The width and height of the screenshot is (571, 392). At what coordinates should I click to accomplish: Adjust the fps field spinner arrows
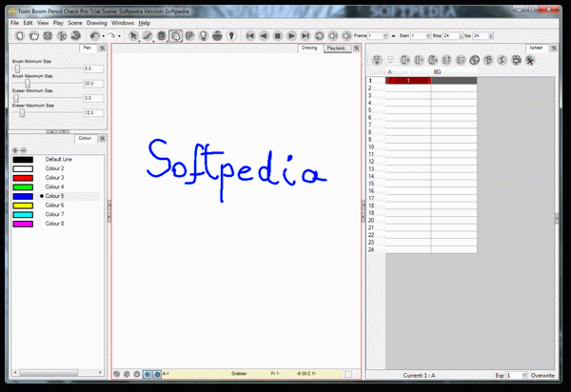[491, 35]
